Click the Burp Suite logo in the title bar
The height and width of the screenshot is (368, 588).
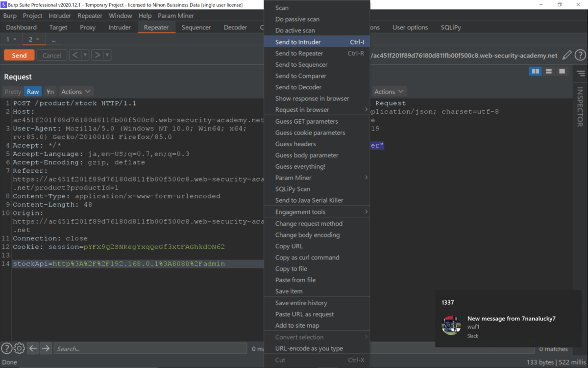click(x=4, y=4)
